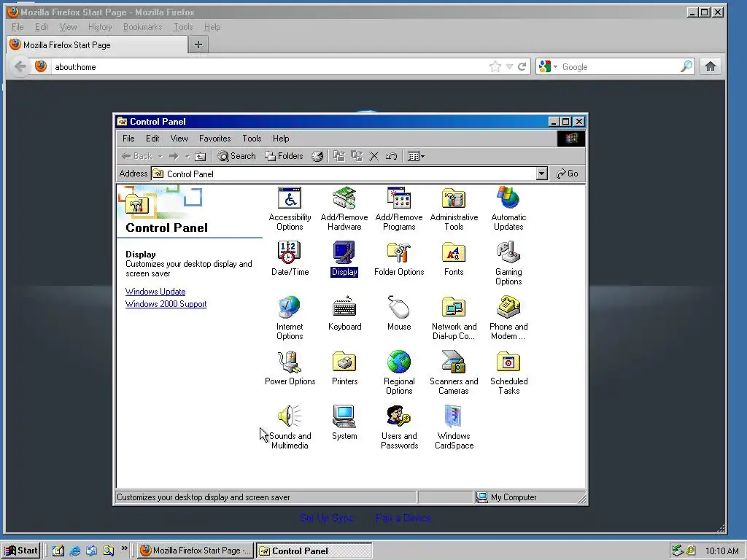Click the Firefox address field

coord(269,66)
